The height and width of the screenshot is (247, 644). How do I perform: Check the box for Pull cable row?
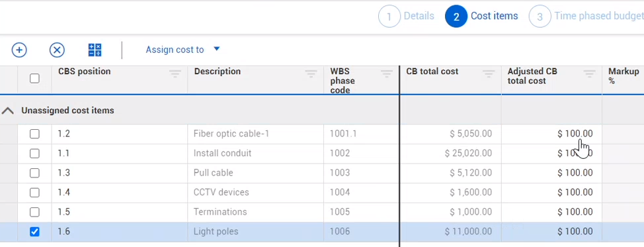tap(34, 173)
